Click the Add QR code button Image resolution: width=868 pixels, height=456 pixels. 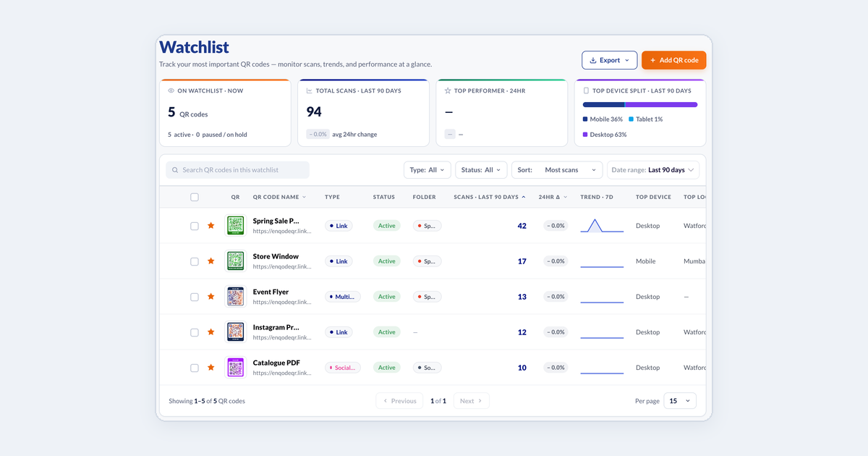pos(673,60)
